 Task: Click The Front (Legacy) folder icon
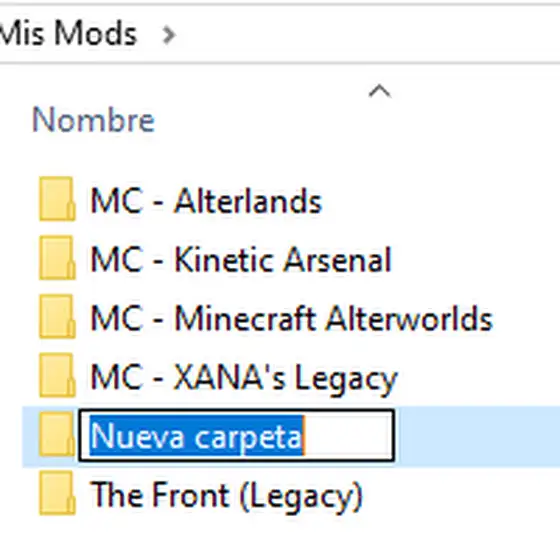click(57, 493)
